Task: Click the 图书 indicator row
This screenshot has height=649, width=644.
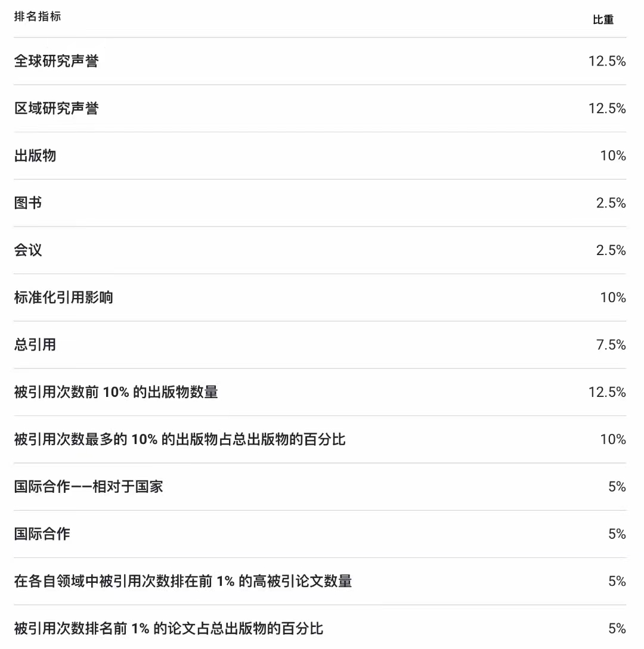Action: click(x=28, y=203)
